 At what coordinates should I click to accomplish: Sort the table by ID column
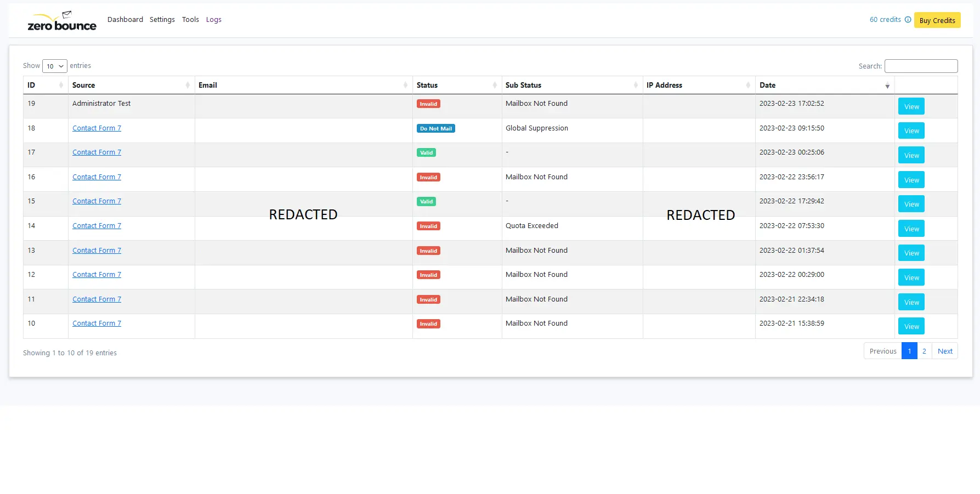(62, 85)
